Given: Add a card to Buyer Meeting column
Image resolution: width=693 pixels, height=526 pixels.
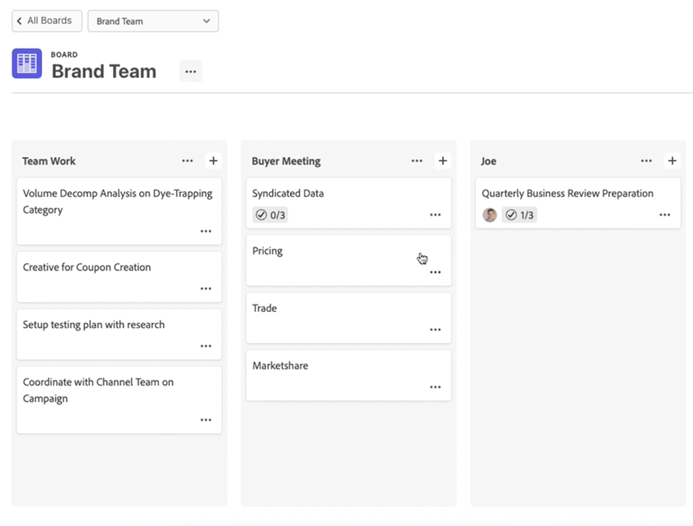Looking at the screenshot, I should 443,161.
